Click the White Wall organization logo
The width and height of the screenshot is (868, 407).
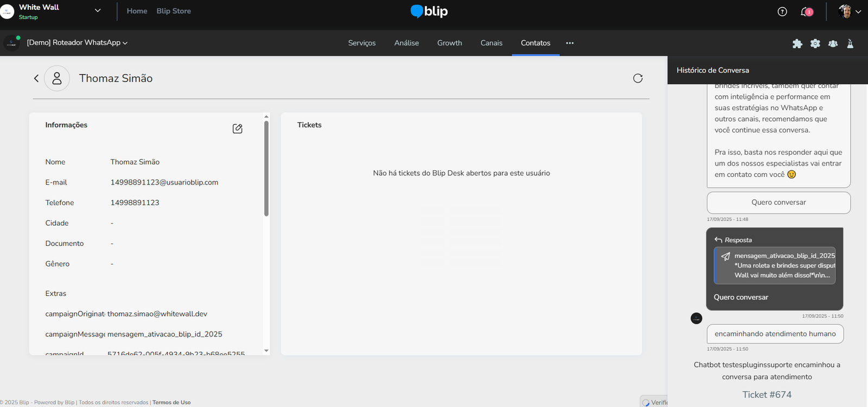click(x=7, y=11)
